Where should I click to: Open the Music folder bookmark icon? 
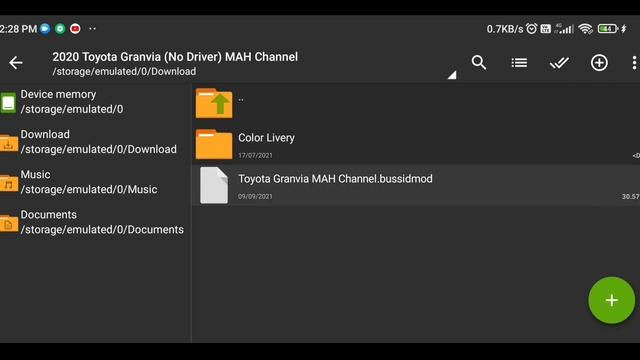[9, 183]
